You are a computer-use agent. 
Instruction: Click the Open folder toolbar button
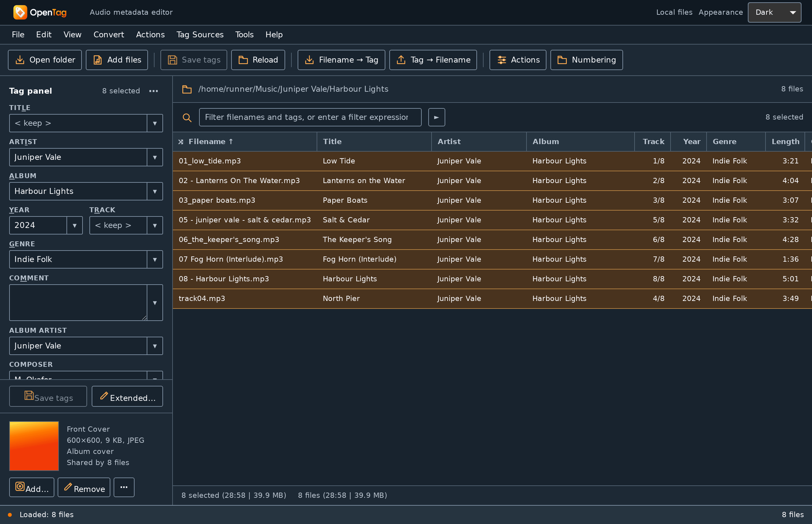tap(45, 60)
